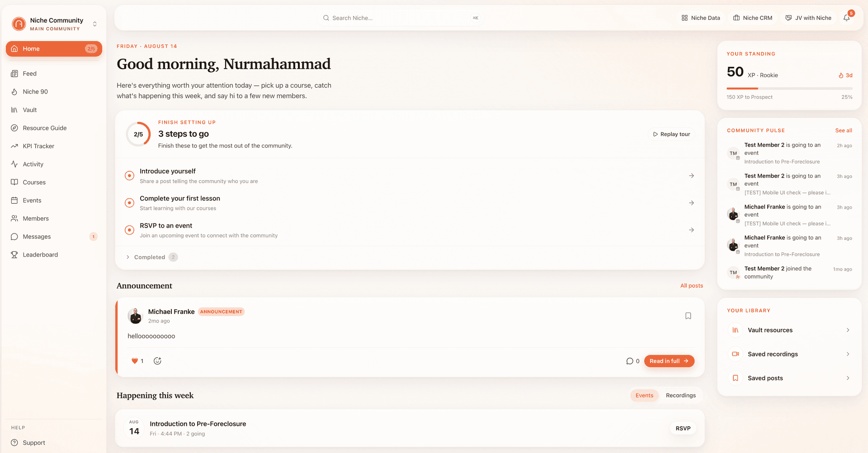Click the Support help icon

pos(14,443)
